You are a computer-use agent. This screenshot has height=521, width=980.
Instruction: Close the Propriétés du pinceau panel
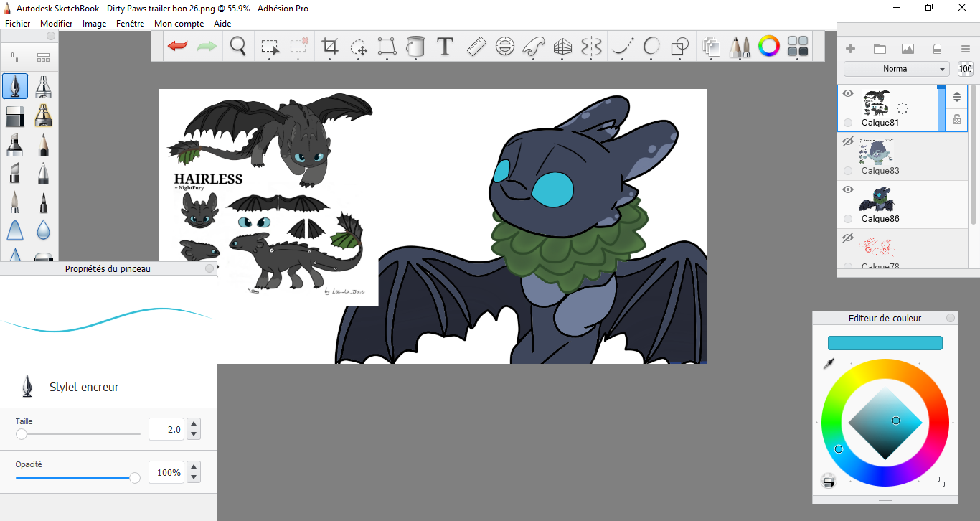209,268
